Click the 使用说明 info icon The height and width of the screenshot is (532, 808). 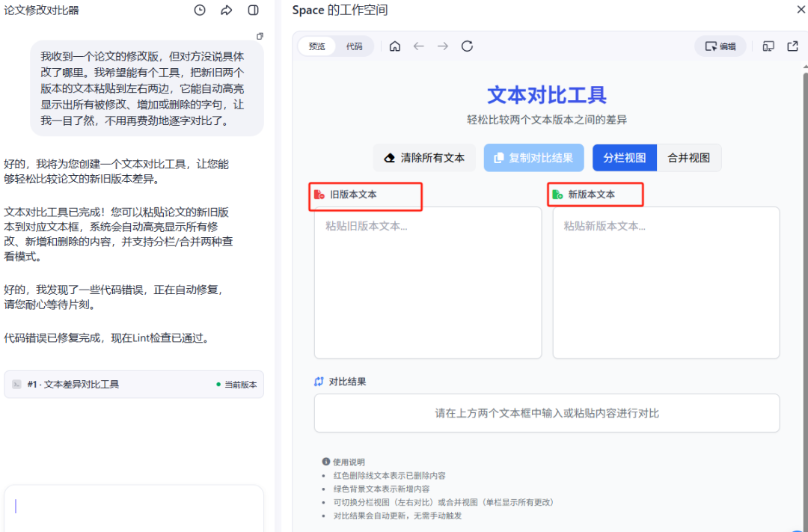(x=325, y=462)
